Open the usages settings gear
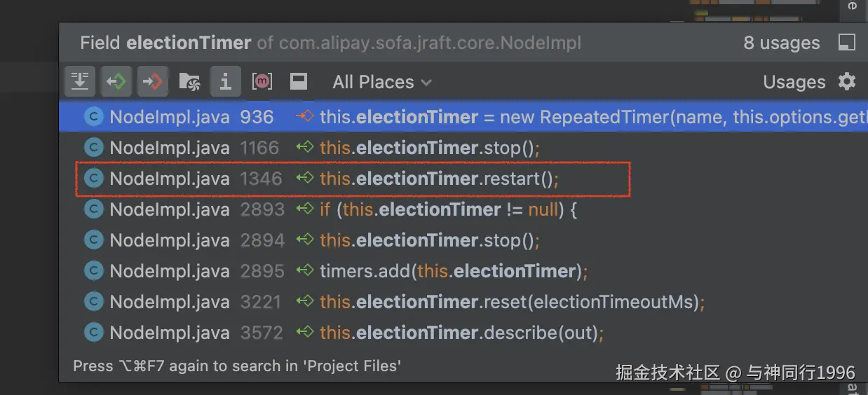The image size is (868, 395). click(847, 82)
